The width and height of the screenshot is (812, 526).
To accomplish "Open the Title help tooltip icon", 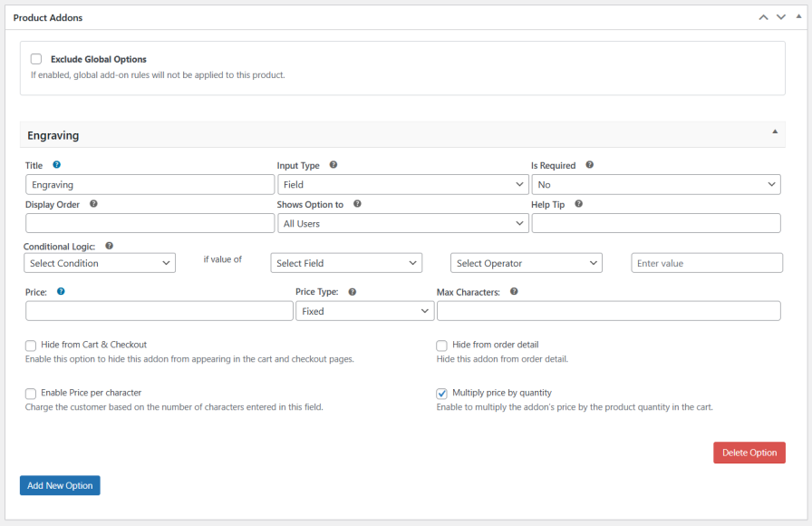I will [x=56, y=164].
